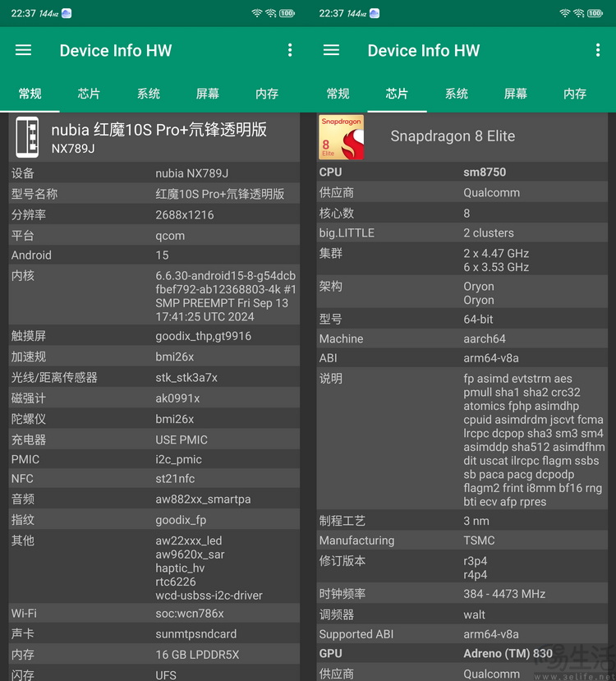616x681 pixels.
Task: Tap the Machine value aarch64
Action: [485, 338]
